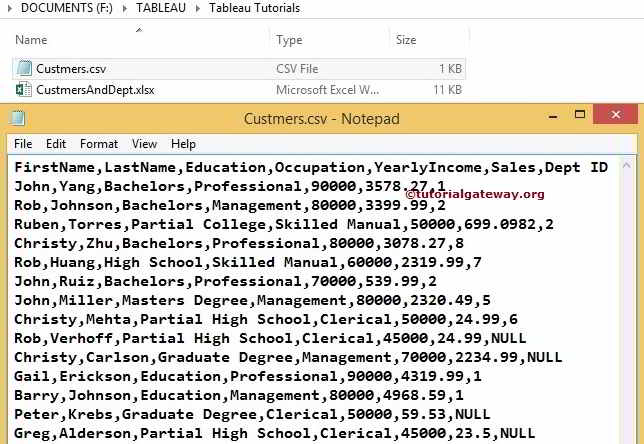644x444 pixels.
Task: Maximize the Notepad window
Action: [580, 114]
